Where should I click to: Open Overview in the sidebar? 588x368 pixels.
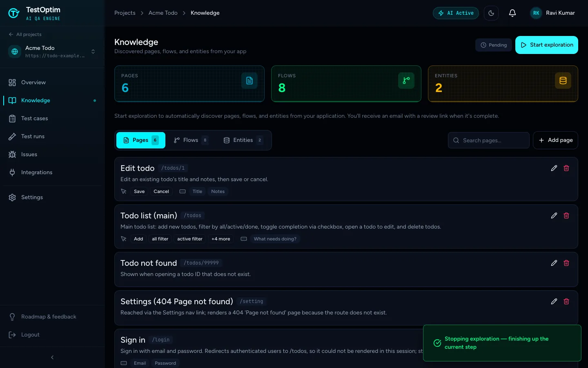[x=52, y=83]
